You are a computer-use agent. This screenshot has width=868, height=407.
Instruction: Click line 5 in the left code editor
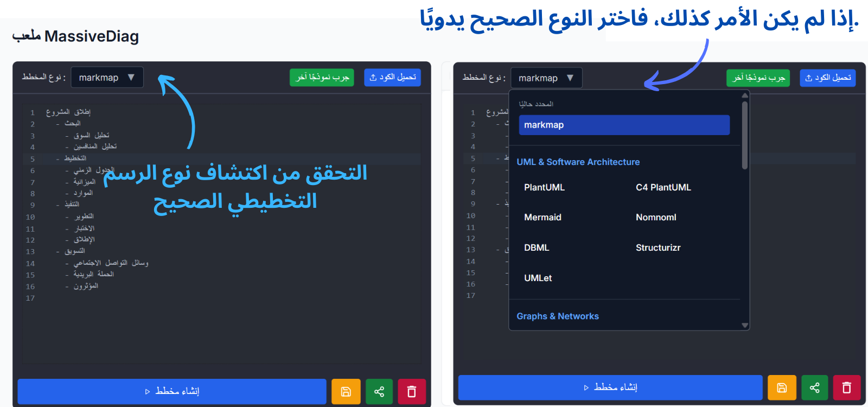coord(222,158)
